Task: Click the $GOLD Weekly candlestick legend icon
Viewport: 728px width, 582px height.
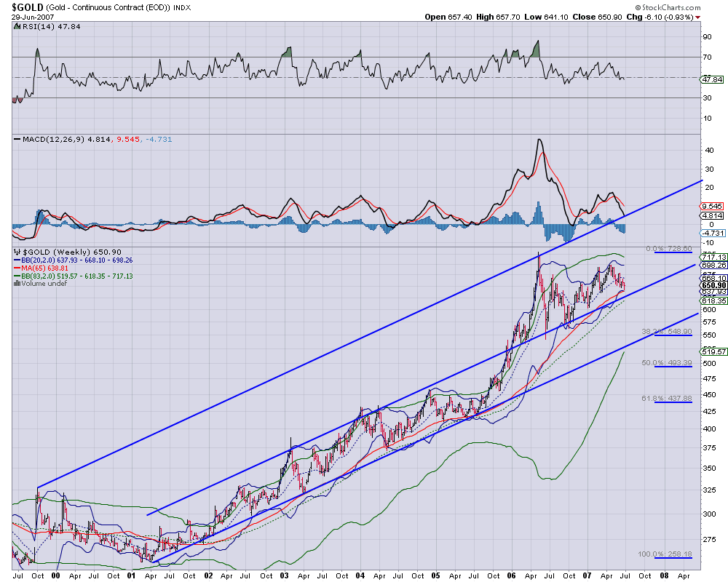Action: (x=17, y=252)
